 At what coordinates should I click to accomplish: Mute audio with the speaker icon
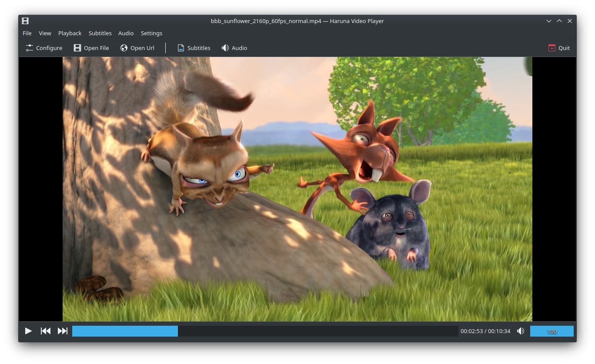521,331
